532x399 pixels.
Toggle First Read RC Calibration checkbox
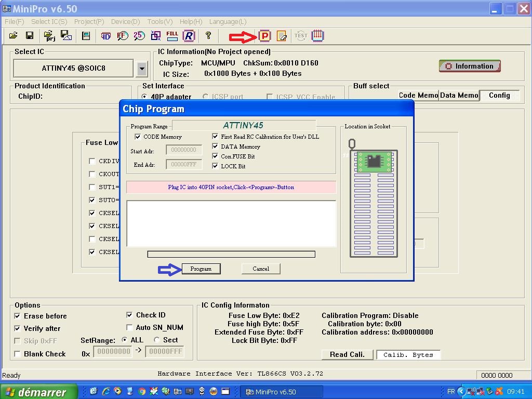coord(215,137)
